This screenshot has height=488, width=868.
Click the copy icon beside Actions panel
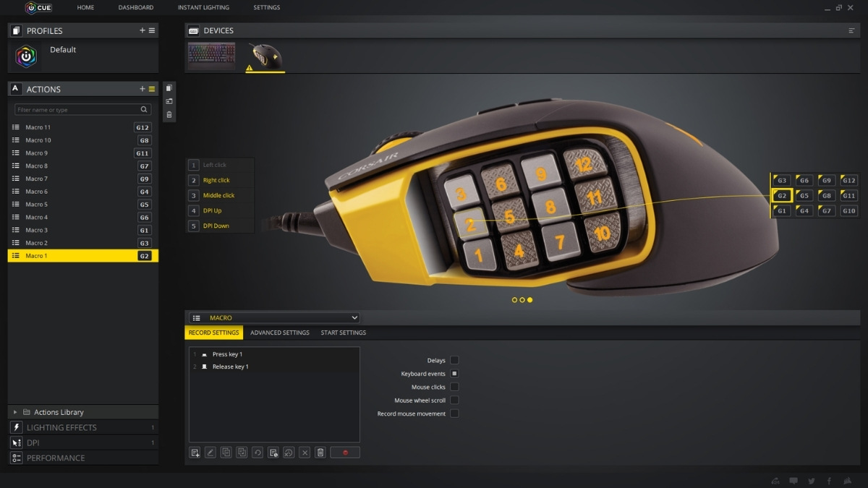169,88
